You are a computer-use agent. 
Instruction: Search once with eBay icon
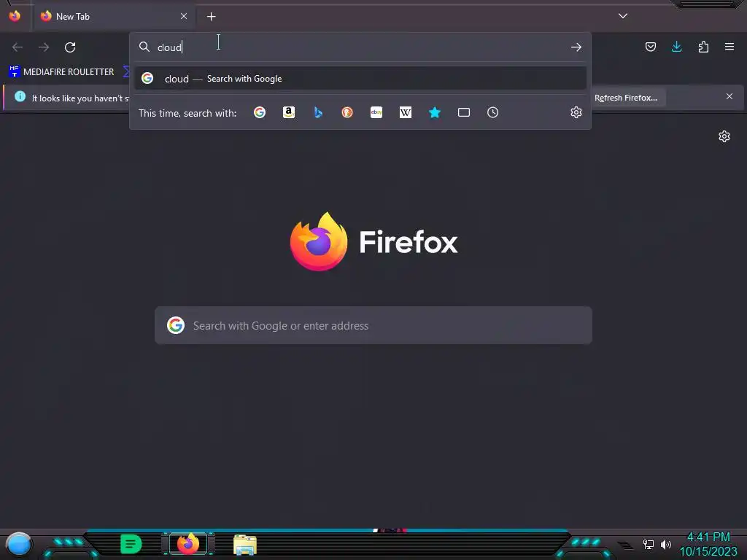coord(376,112)
